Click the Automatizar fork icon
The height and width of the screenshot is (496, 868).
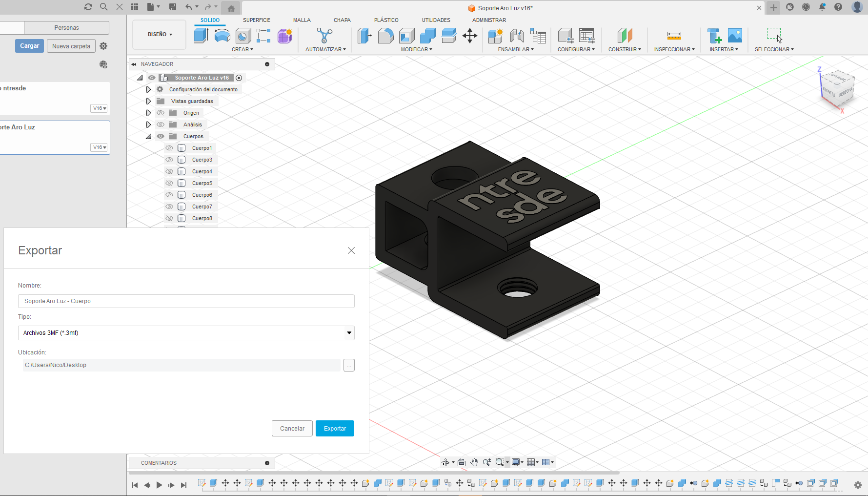(324, 36)
